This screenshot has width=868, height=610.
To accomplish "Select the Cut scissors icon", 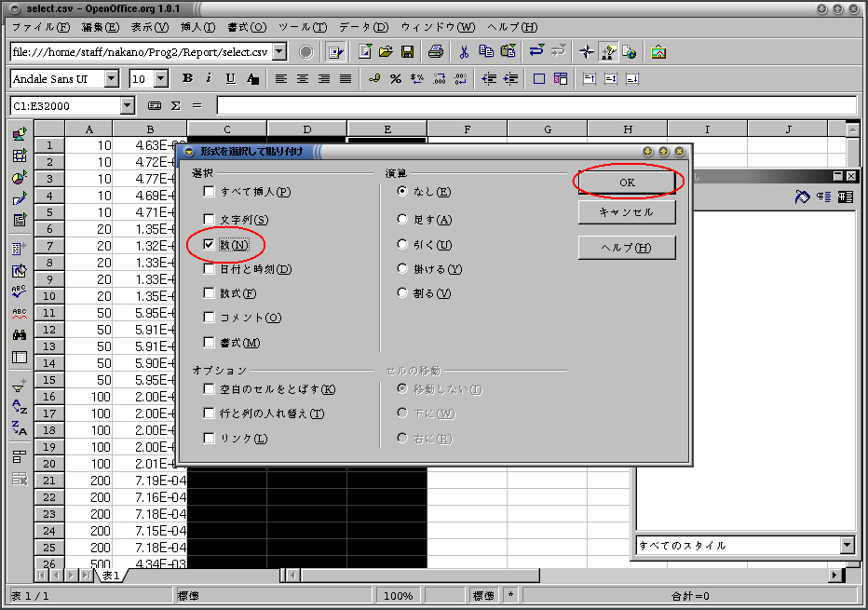I will tap(464, 52).
